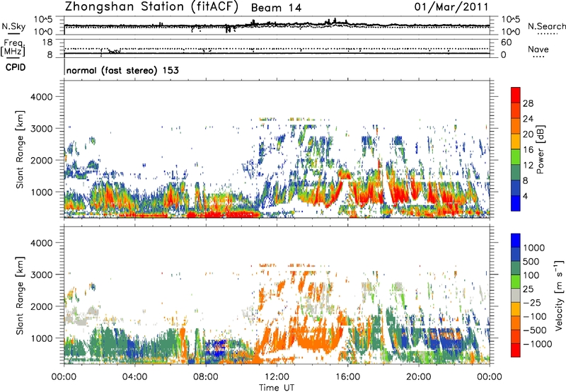Click the '16:00' time axis tick label

[x=347, y=377]
